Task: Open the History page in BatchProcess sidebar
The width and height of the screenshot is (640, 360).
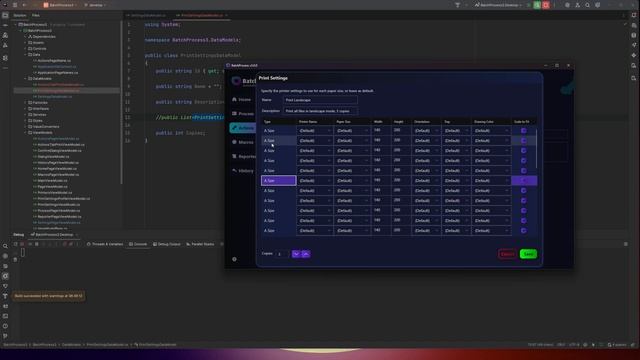Action: coord(243,171)
